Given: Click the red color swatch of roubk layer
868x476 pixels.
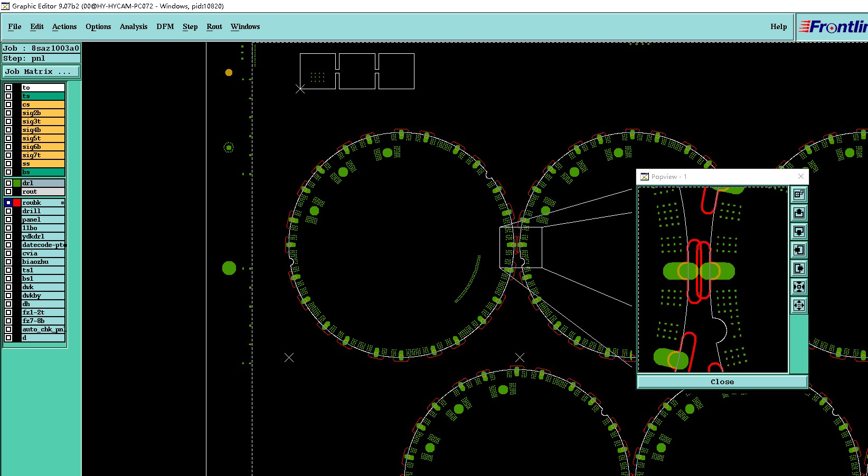Looking at the screenshot, I should (17, 203).
